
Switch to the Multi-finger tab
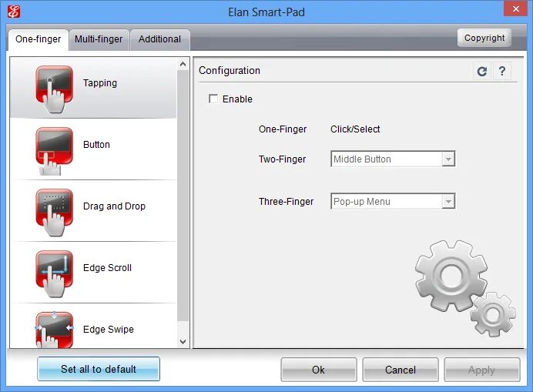(x=99, y=39)
